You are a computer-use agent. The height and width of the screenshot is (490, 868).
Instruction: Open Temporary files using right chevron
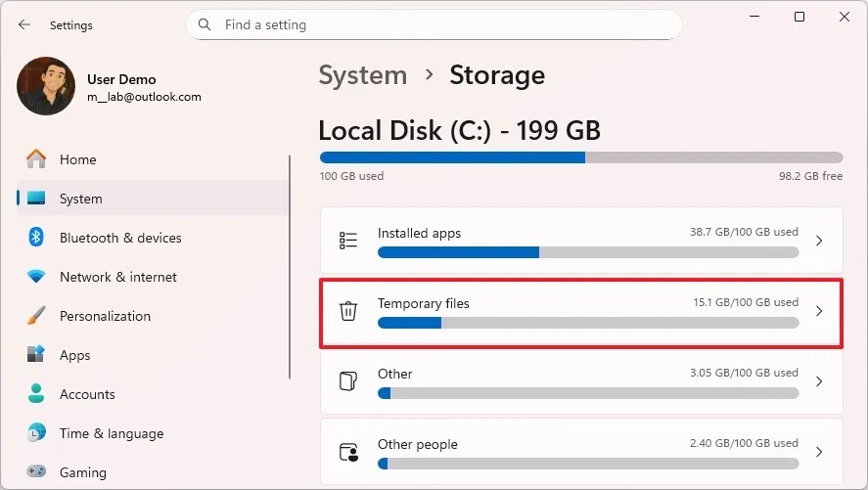819,311
